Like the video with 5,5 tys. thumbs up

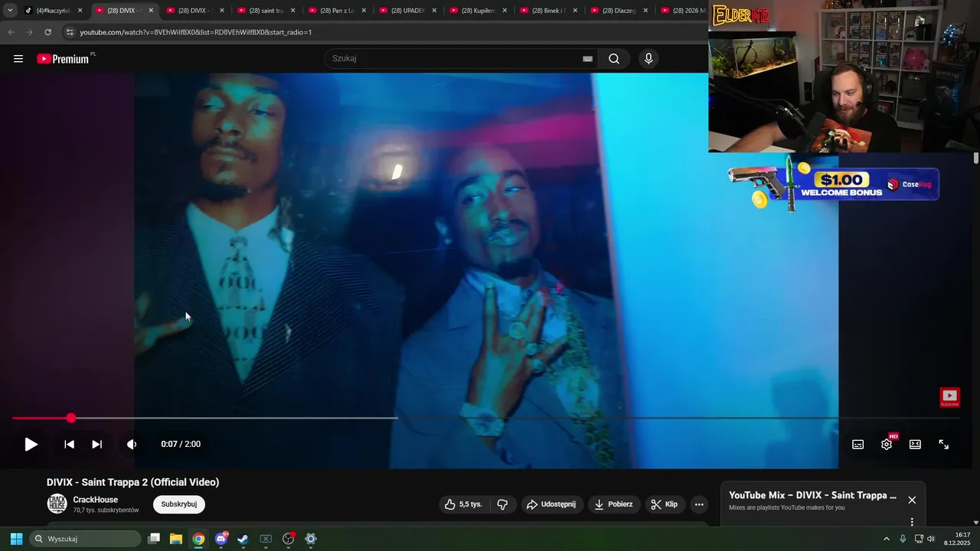[463, 504]
